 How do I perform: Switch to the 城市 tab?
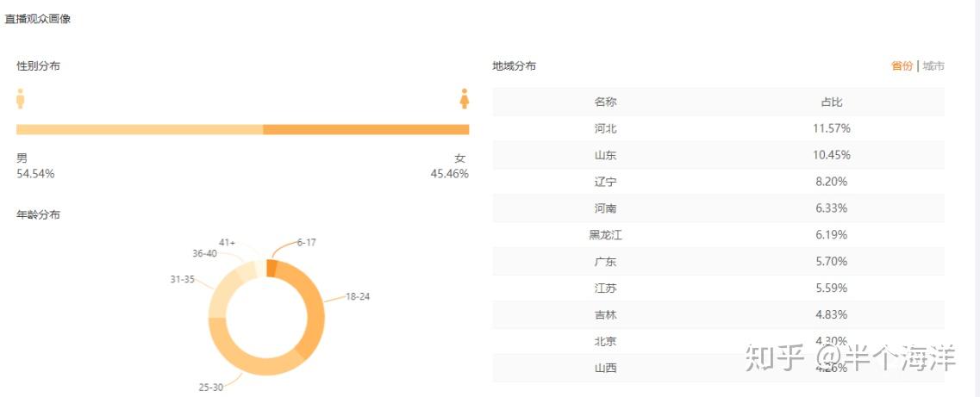[933, 66]
